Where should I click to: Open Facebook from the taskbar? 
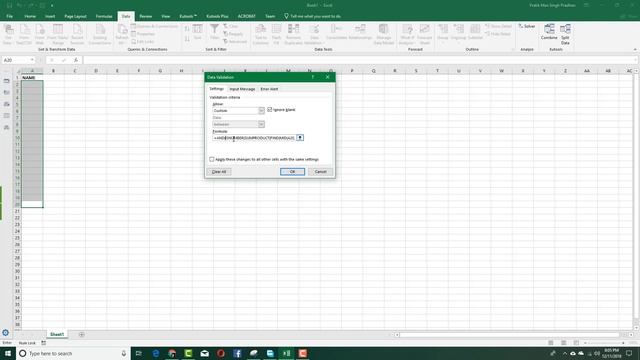(237, 353)
